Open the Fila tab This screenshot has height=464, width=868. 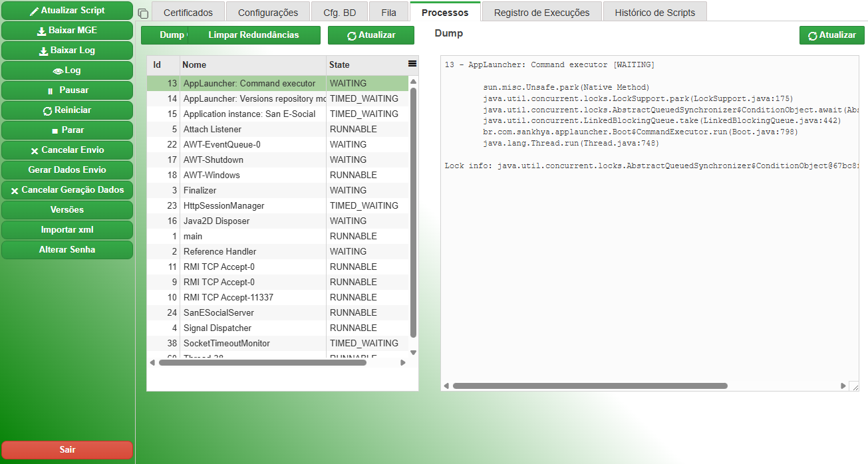(389, 13)
